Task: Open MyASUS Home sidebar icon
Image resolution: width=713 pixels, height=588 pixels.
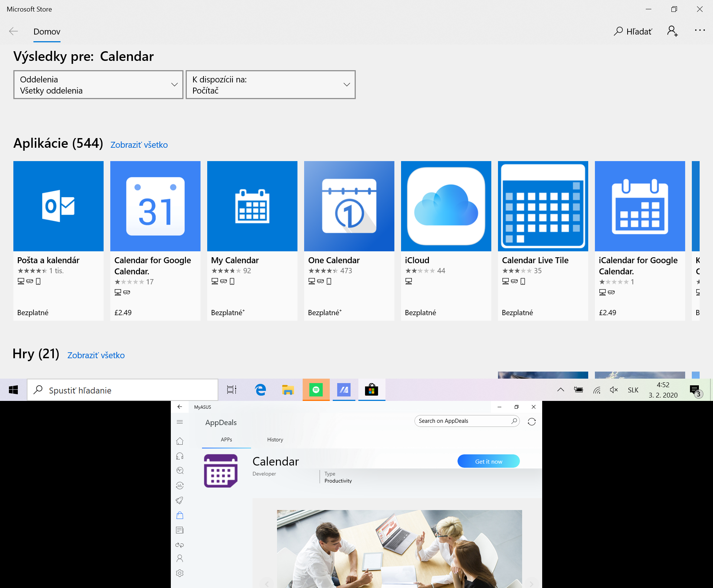Action: [180, 441]
